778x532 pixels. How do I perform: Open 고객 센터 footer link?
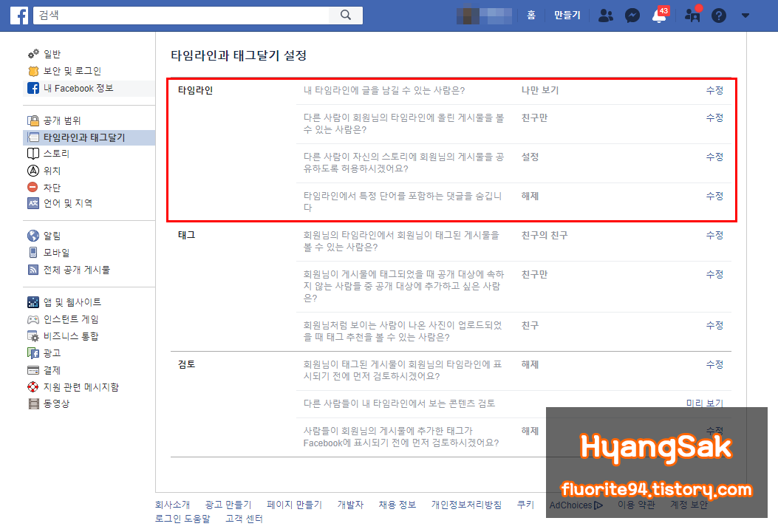coord(244,519)
